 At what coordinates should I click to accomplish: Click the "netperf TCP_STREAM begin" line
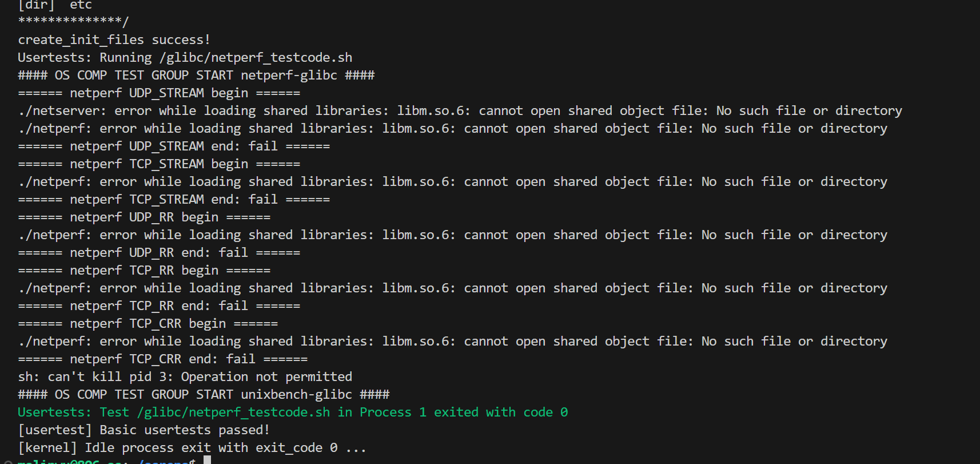[x=159, y=164]
